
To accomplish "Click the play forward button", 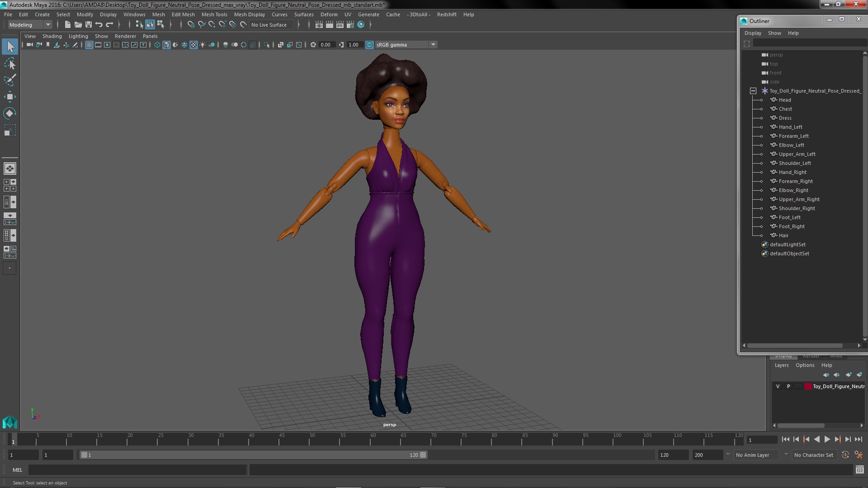I will [827, 439].
